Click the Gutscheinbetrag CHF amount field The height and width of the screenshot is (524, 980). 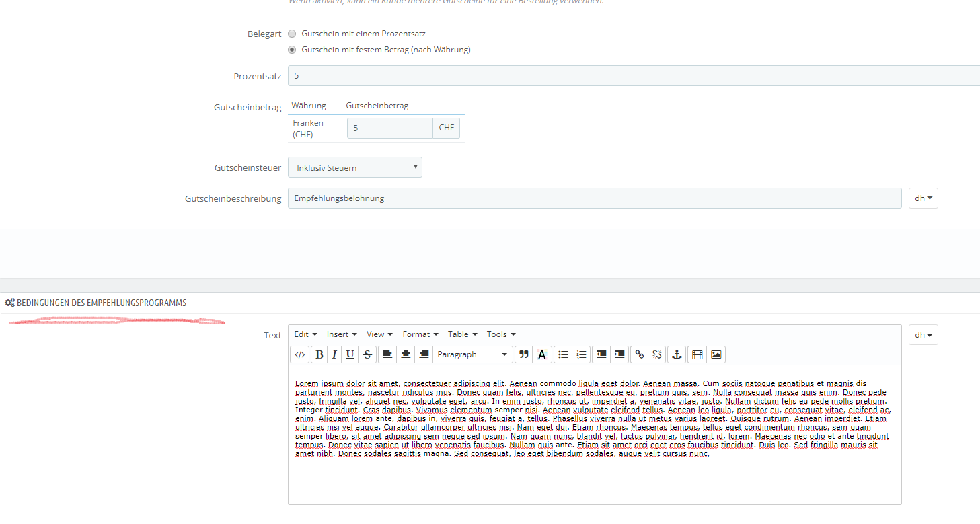coord(390,128)
